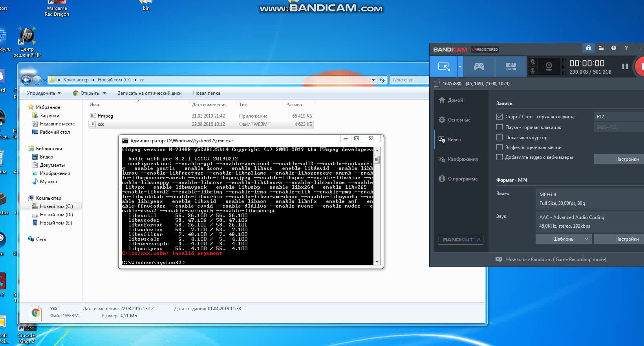
Task: Enable Пауза hotkey checkbox
Action: click(x=499, y=127)
